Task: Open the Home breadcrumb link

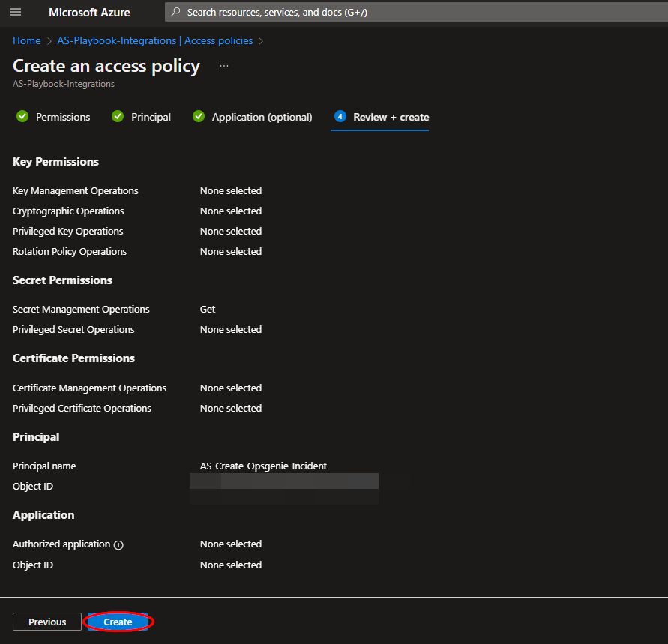Action: click(27, 41)
